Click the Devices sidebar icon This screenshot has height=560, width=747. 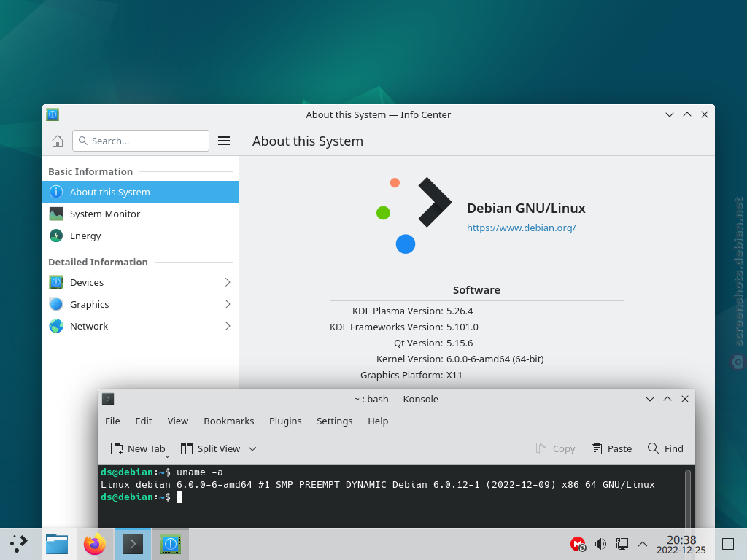[56, 282]
